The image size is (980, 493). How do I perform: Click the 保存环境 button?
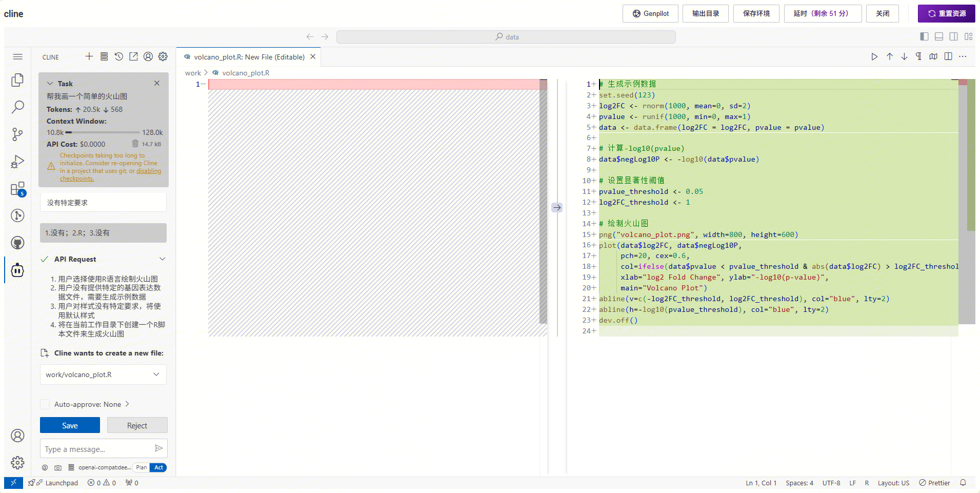coord(756,13)
